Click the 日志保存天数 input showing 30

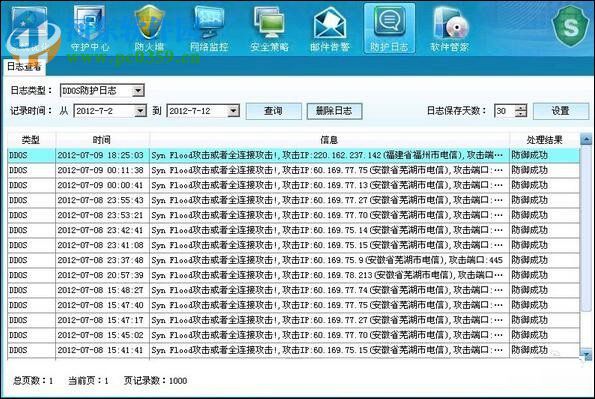click(505, 111)
